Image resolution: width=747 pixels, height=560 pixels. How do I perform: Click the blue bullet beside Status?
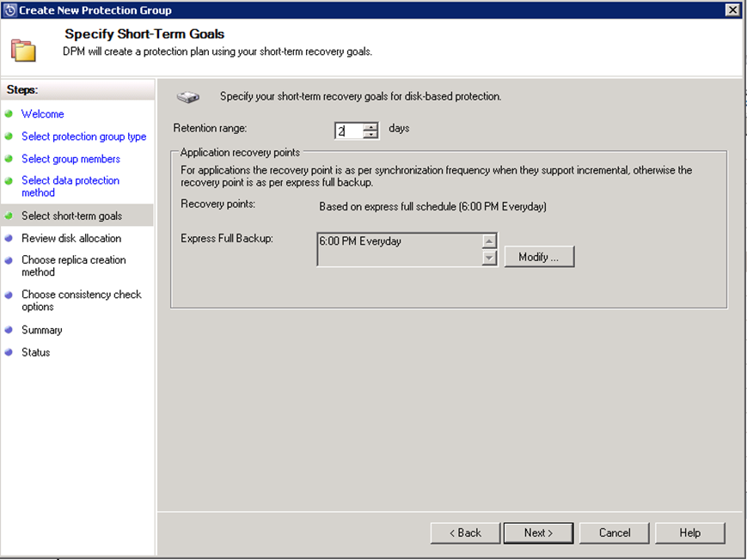9,352
